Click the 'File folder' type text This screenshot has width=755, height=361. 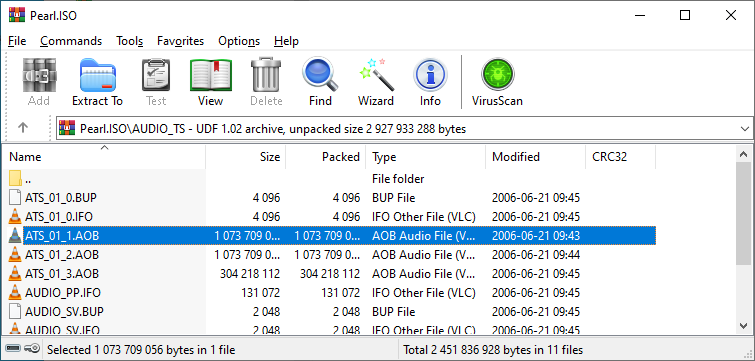click(x=398, y=179)
